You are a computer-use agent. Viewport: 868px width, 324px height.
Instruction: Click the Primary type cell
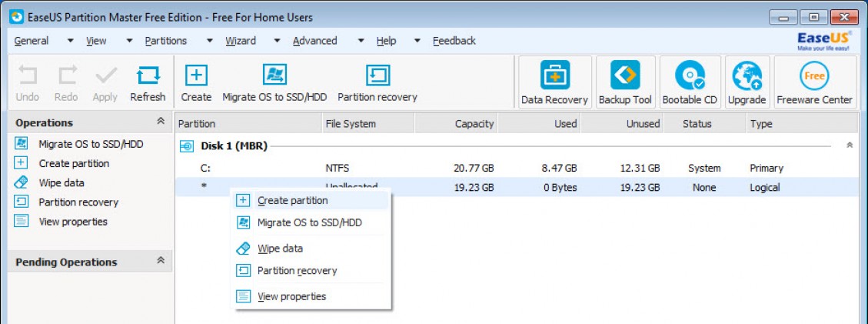pos(767,168)
